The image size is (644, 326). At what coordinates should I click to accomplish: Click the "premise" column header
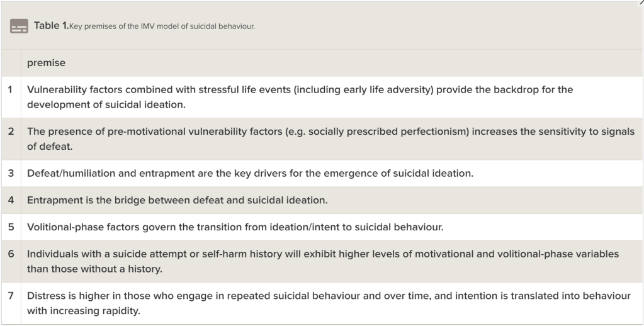[x=46, y=63]
